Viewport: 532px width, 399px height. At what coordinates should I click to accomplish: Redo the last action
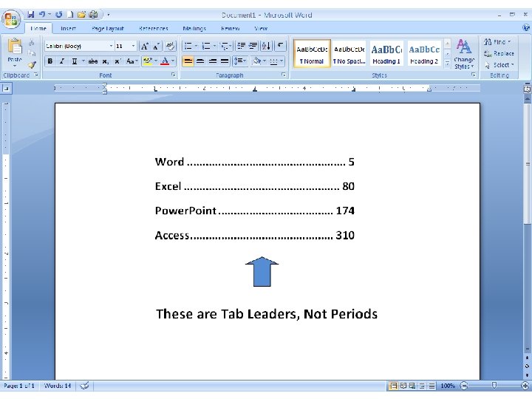pos(59,15)
